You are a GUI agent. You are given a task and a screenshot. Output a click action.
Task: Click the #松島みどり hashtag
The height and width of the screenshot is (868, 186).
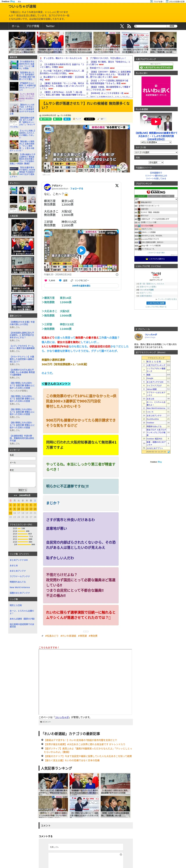52,636
